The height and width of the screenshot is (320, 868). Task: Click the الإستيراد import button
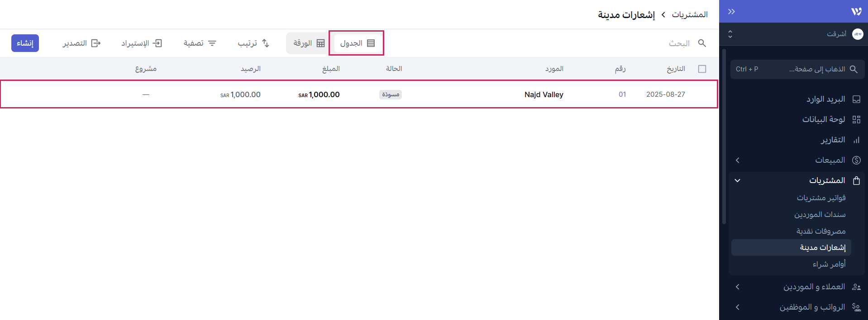point(142,43)
